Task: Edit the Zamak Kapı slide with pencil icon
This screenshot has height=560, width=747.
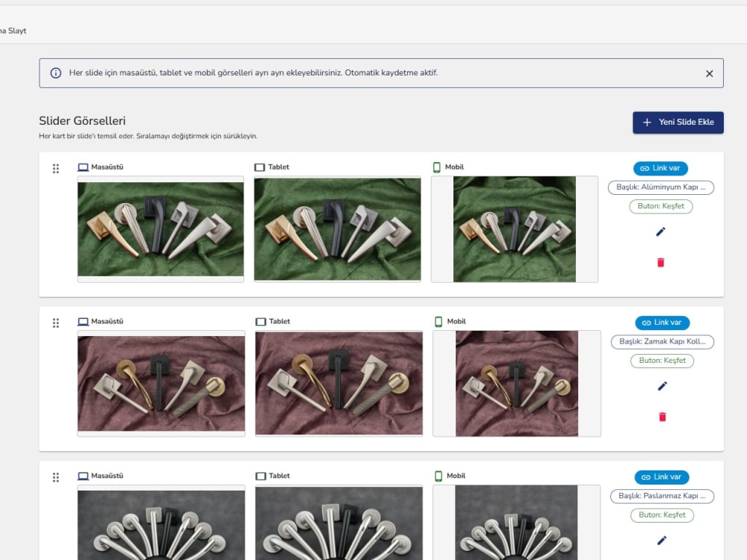Action: [x=662, y=386]
